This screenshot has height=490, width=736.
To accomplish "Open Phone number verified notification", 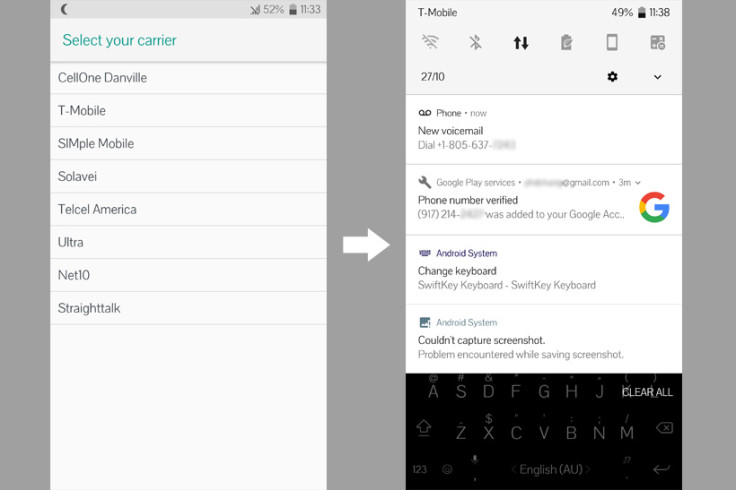I will coord(544,200).
